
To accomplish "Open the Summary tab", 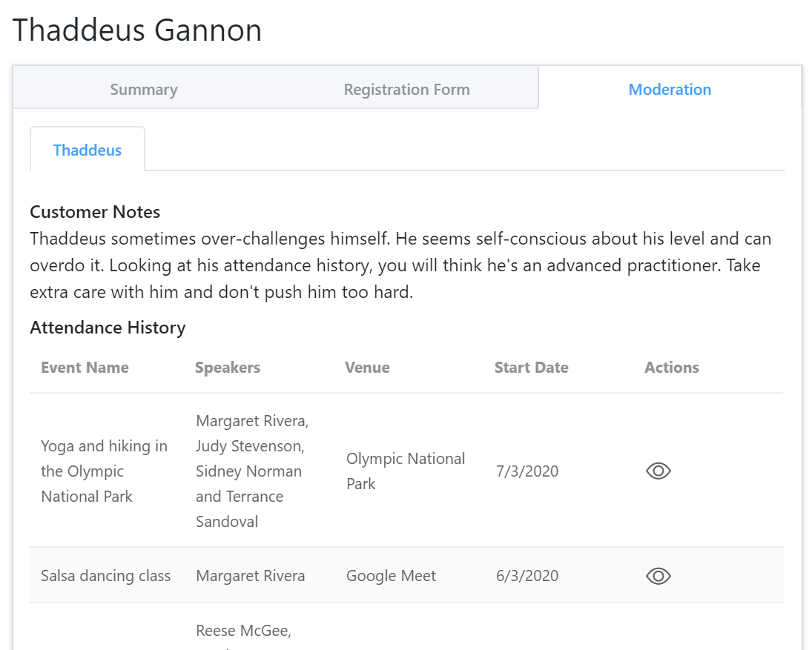I will [144, 90].
